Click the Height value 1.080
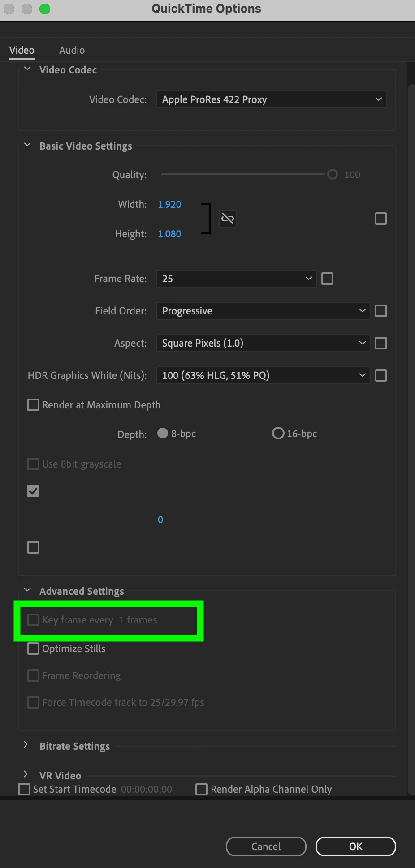This screenshot has width=415, height=868. (169, 234)
